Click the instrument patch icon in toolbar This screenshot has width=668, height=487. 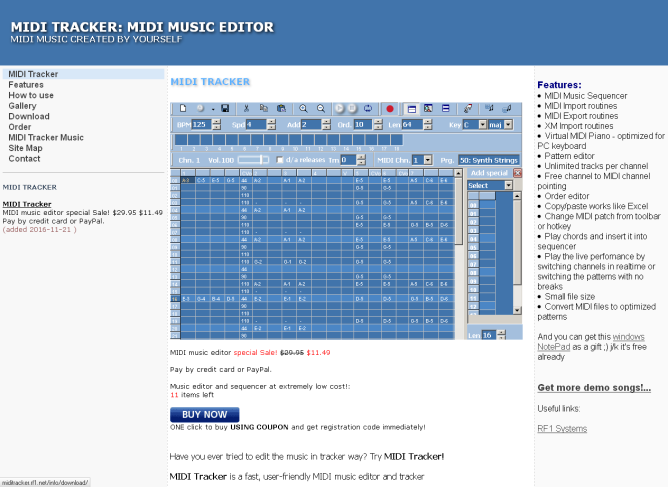468,109
